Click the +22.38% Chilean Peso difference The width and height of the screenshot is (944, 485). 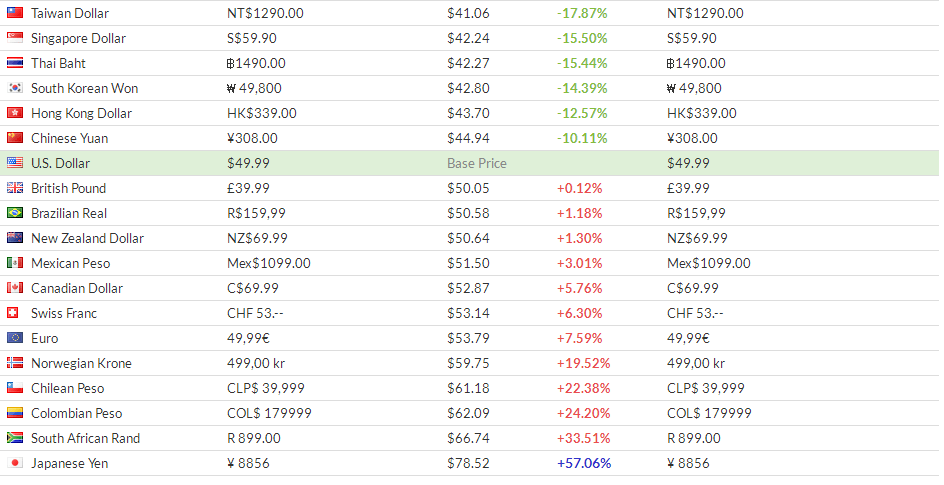[583, 388]
